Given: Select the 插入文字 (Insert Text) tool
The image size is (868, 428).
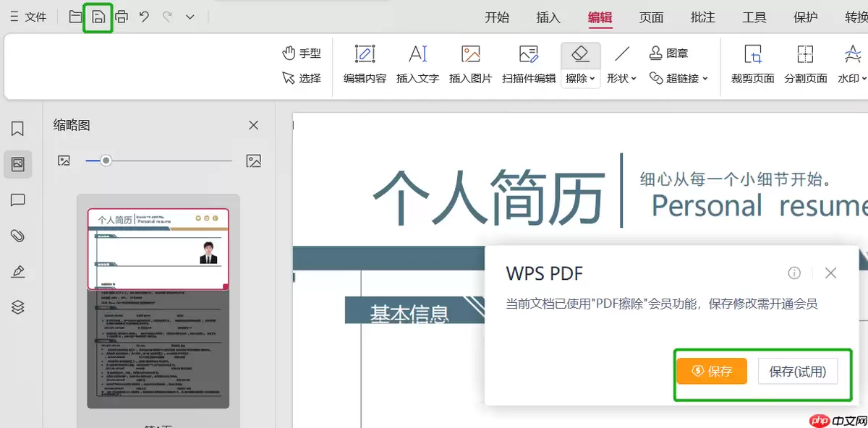Looking at the screenshot, I should pyautogui.click(x=417, y=64).
